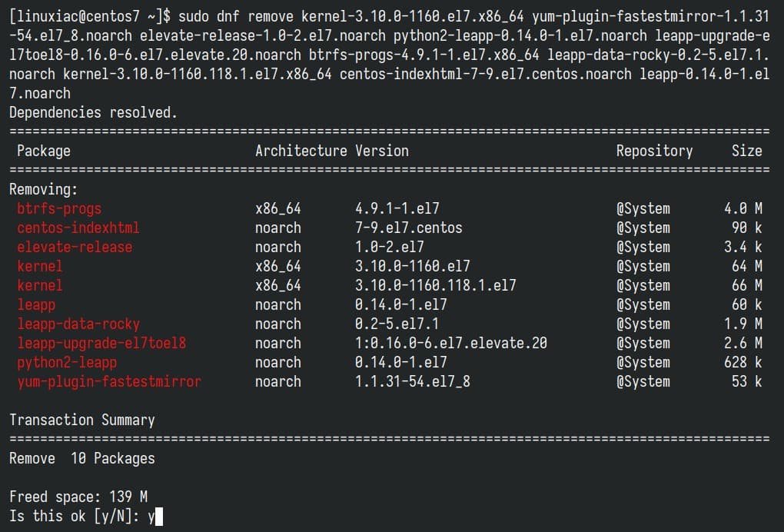Click the centos-indexhtml package name
This screenshot has height=532, width=784.
point(78,228)
